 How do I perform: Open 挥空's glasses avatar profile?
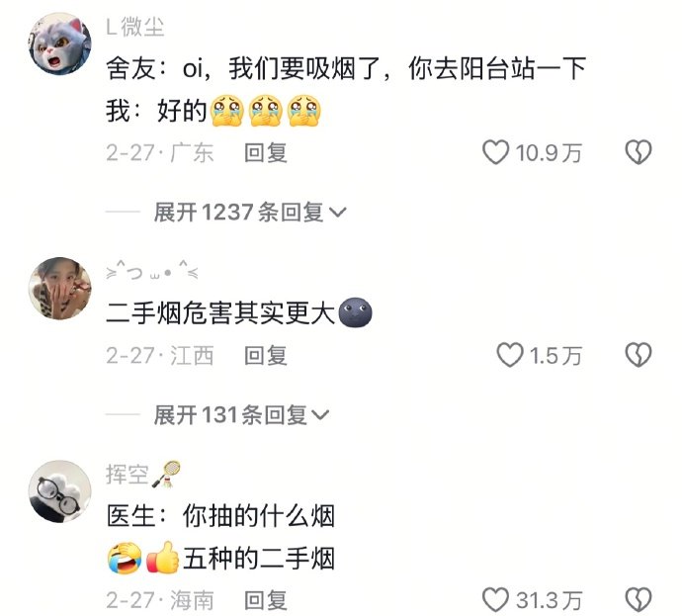pos(60,491)
